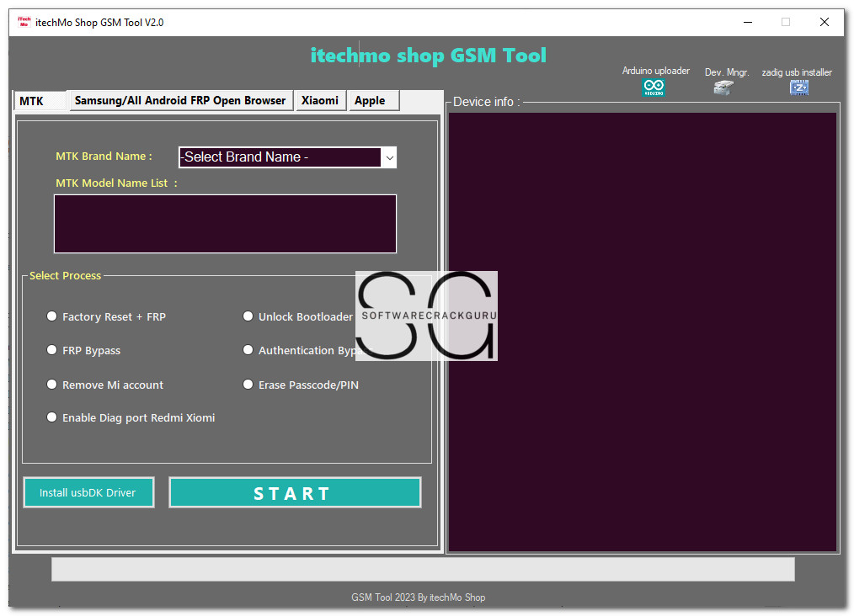Enable Diag port Redmi Xiomi option
The width and height of the screenshot is (854, 616).
click(51, 417)
